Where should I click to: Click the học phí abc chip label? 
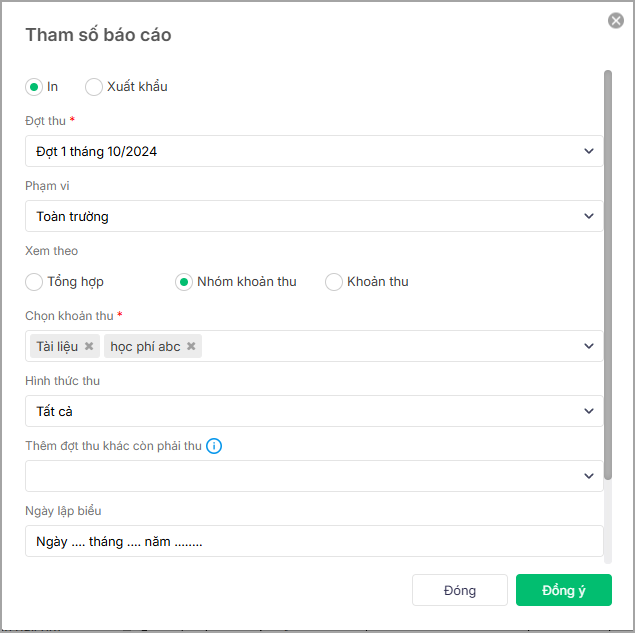coord(146,346)
